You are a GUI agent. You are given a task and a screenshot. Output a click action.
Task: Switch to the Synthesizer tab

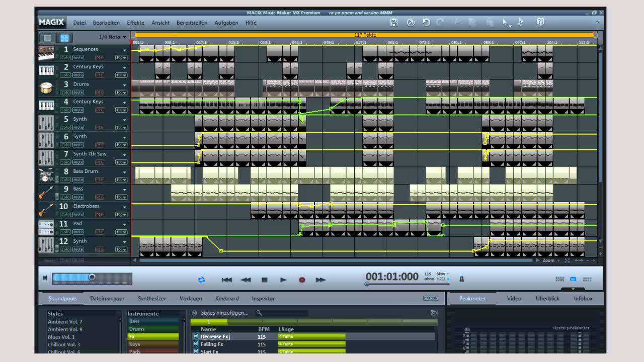click(152, 298)
